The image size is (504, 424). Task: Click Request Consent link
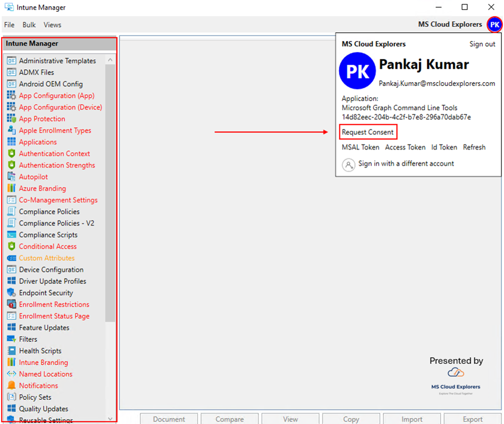[x=368, y=132]
